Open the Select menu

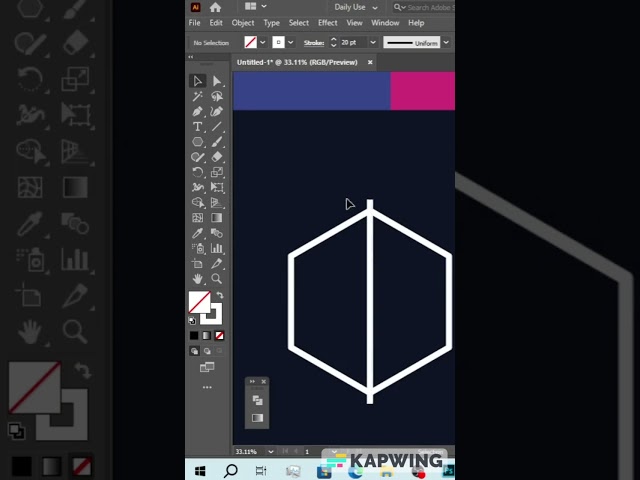[299, 23]
